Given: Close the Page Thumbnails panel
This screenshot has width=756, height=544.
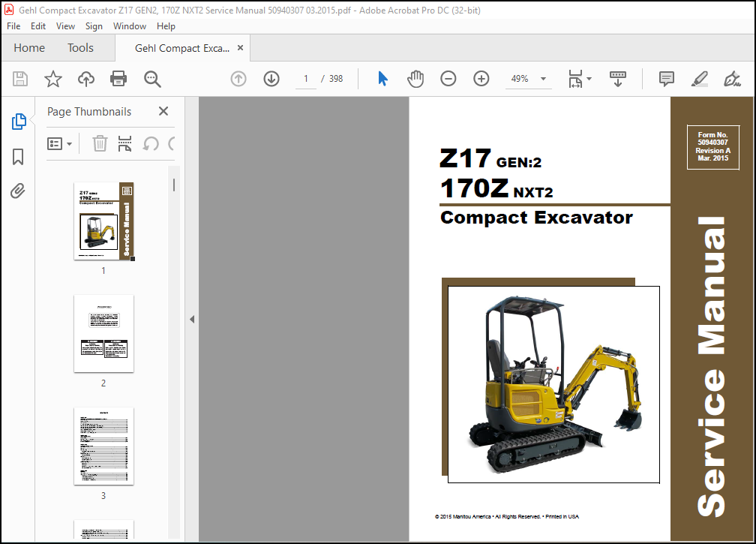Looking at the screenshot, I should (x=163, y=111).
